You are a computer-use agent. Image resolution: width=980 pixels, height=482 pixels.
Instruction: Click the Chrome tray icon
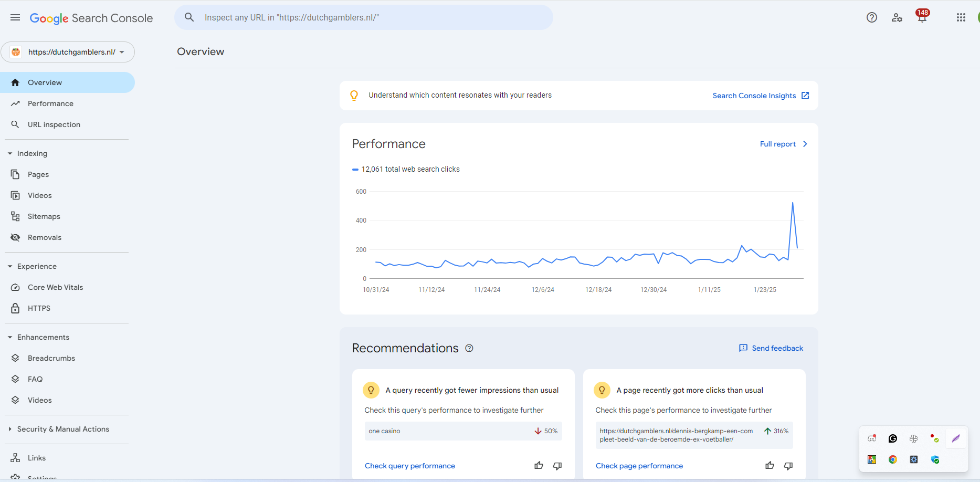pyautogui.click(x=893, y=459)
